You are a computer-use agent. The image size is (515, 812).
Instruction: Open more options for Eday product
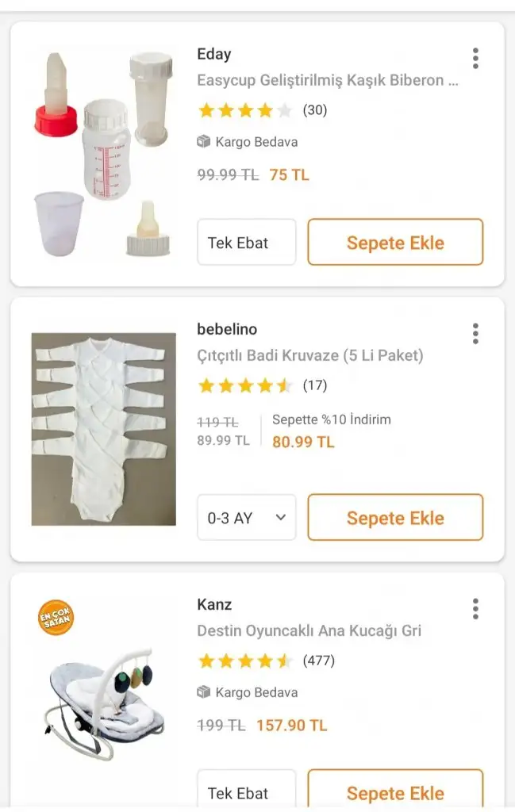(475, 59)
